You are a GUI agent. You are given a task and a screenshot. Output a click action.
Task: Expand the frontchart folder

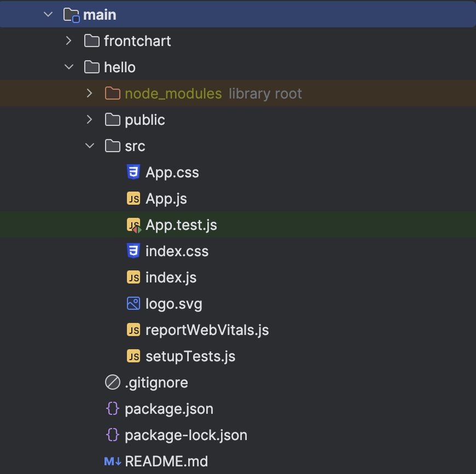click(69, 41)
